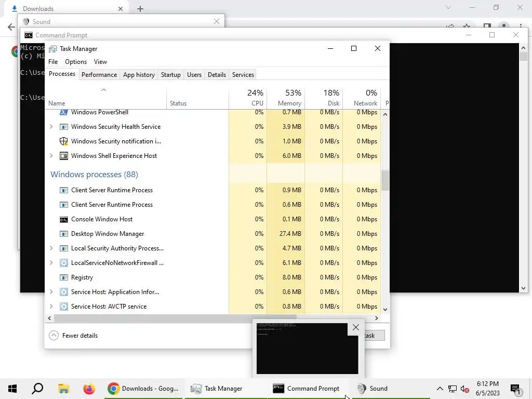Viewport: 532px width, 399px height.
Task: Select the Windows processes (88) group header
Action: (x=95, y=175)
